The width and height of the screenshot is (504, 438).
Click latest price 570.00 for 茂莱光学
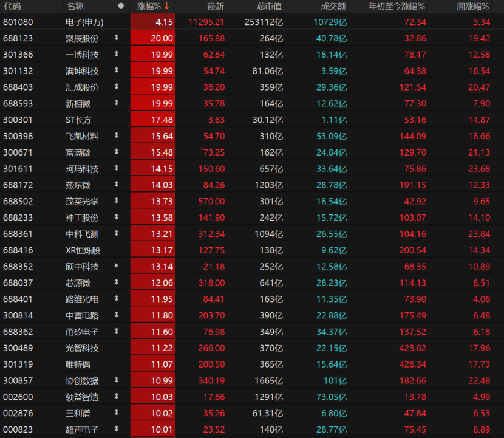[x=211, y=201]
